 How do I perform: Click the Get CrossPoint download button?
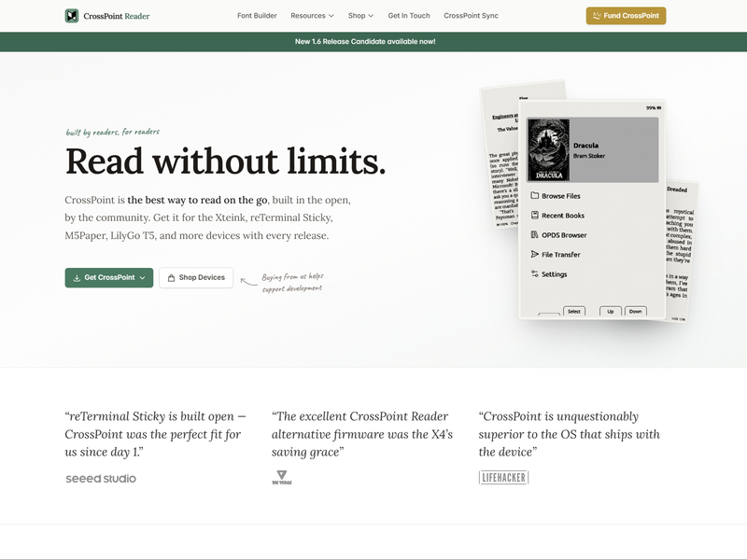(x=109, y=277)
